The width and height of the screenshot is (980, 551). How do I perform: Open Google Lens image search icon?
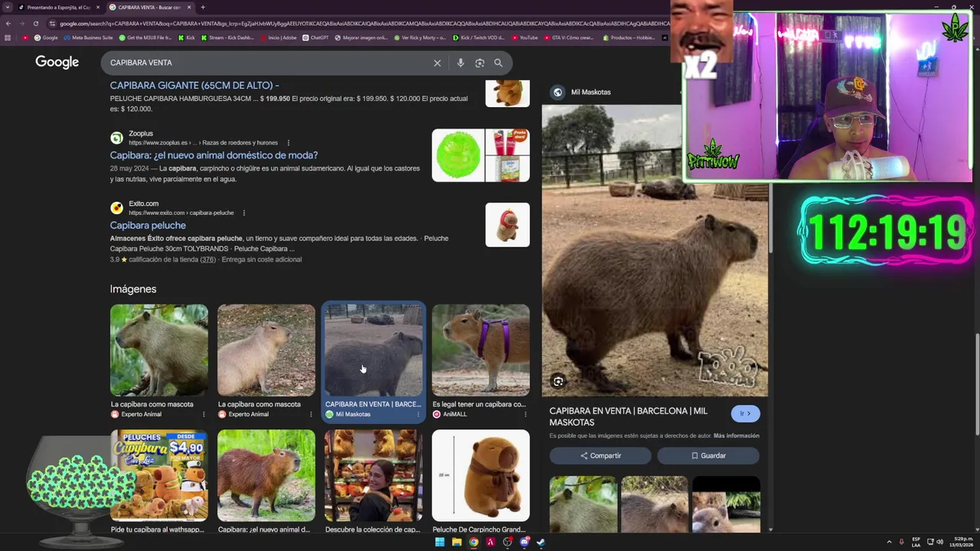(x=479, y=63)
